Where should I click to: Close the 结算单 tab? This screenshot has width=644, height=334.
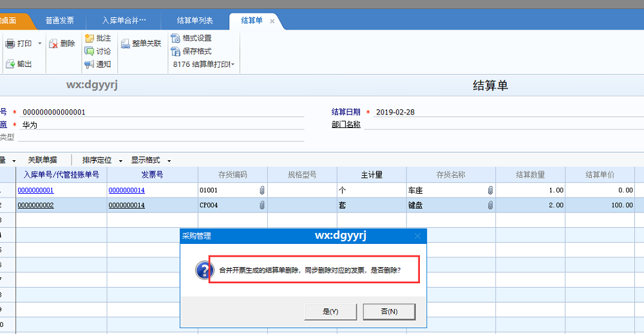pos(272,21)
